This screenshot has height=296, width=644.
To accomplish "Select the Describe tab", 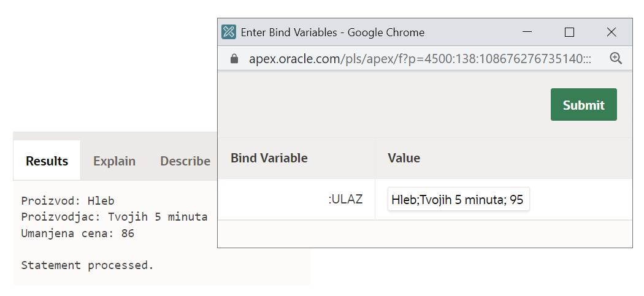I will tap(185, 161).
